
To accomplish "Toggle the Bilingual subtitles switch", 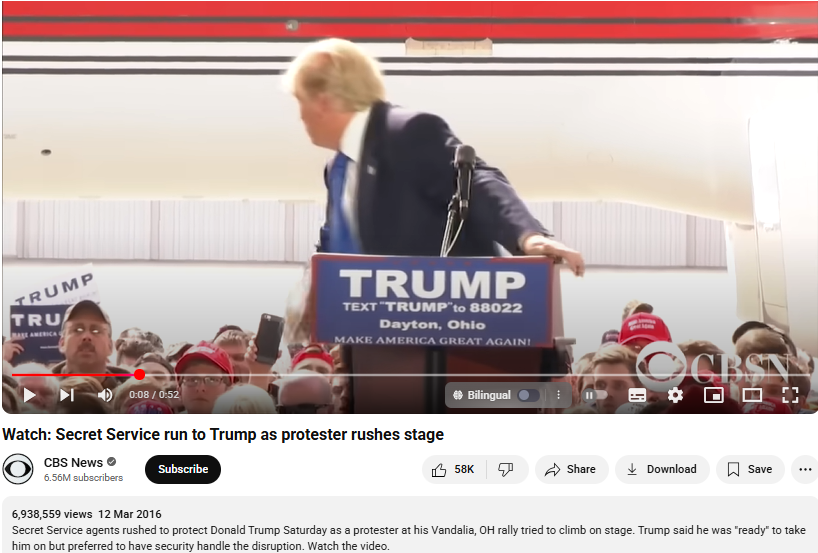I will click(528, 395).
